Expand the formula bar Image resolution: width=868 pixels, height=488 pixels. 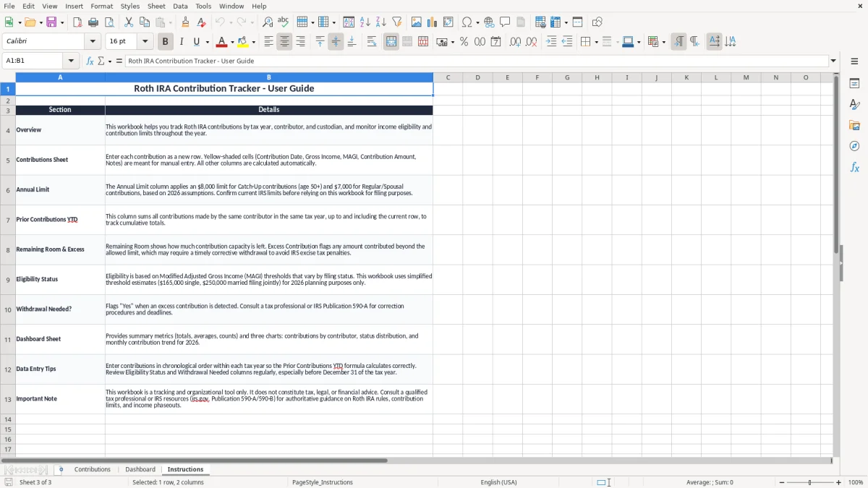tap(833, 61)
